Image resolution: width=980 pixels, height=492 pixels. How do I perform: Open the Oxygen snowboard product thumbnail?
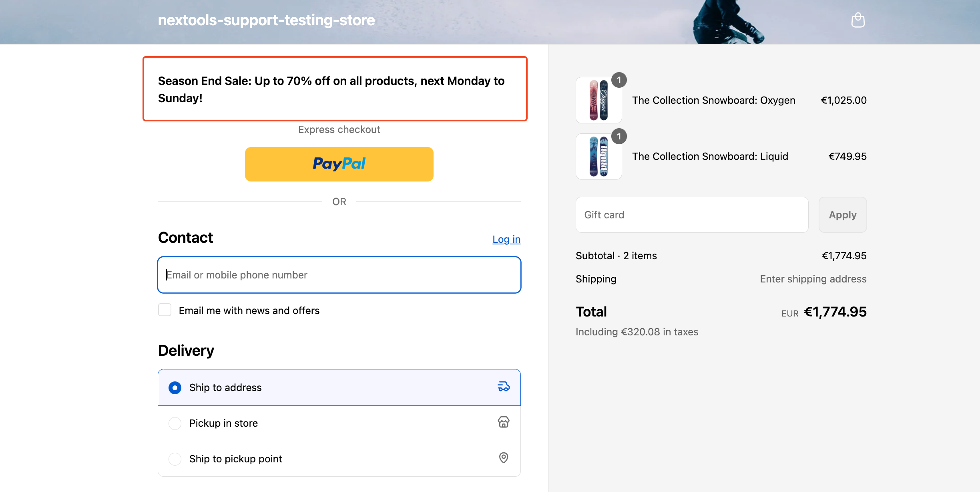(x=598, y=100)
